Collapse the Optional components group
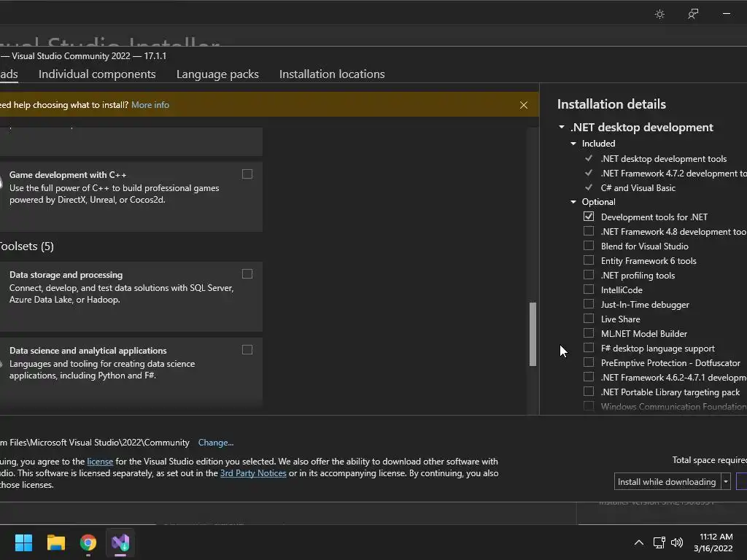Image resolution: width=747 pixels, height=560 pixels. pyautogui.click(x=573, y=202)
